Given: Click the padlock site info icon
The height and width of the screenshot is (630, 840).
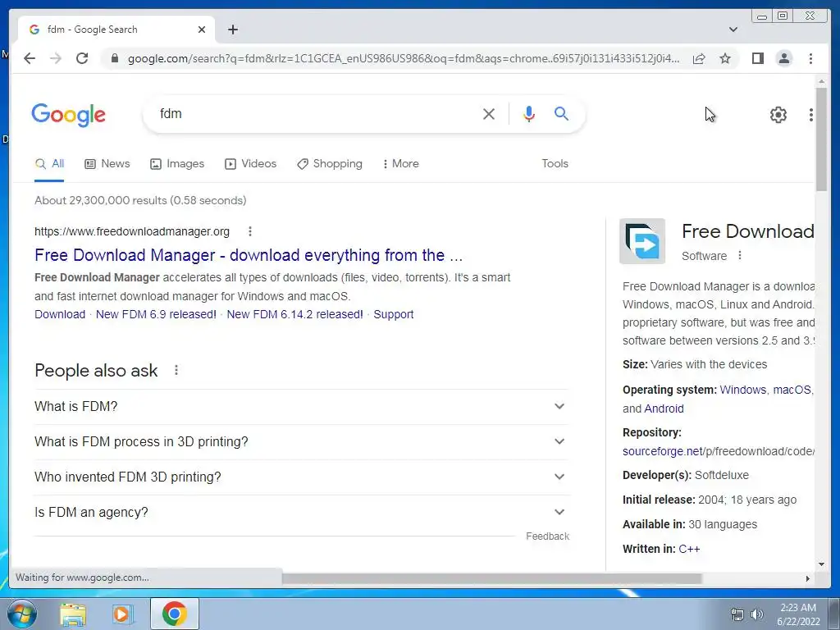Looking at the screenshot, I should tap(114, 58).
